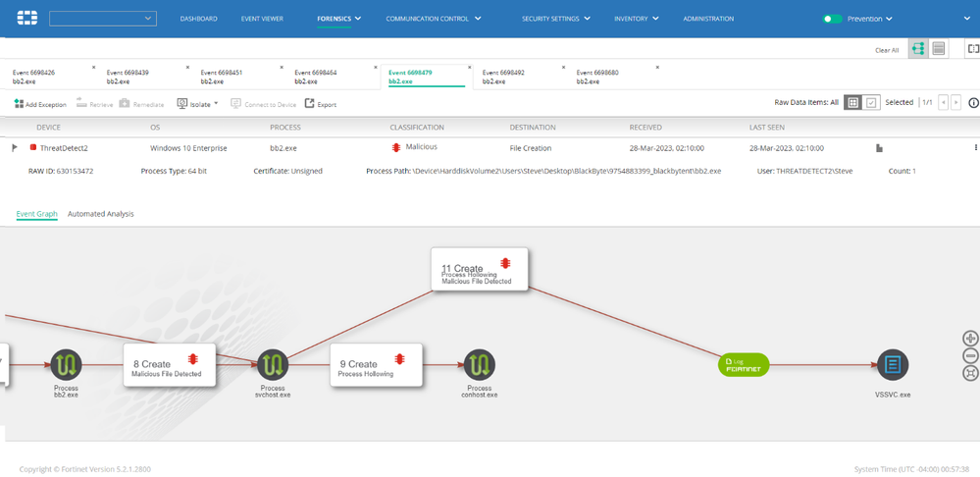
Task: Select the Event 6698426 tab
Action: (33, 77)
